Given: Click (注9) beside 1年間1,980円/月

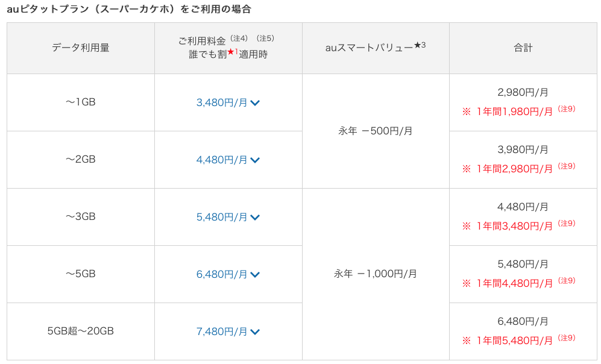Looking at the screenshot, I should pos(567,109).
